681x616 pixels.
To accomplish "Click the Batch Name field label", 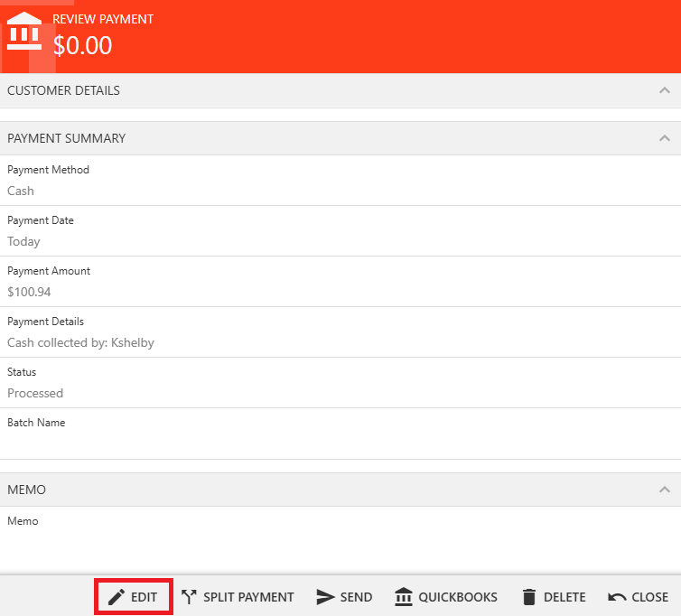I will [x=36, y=422].
